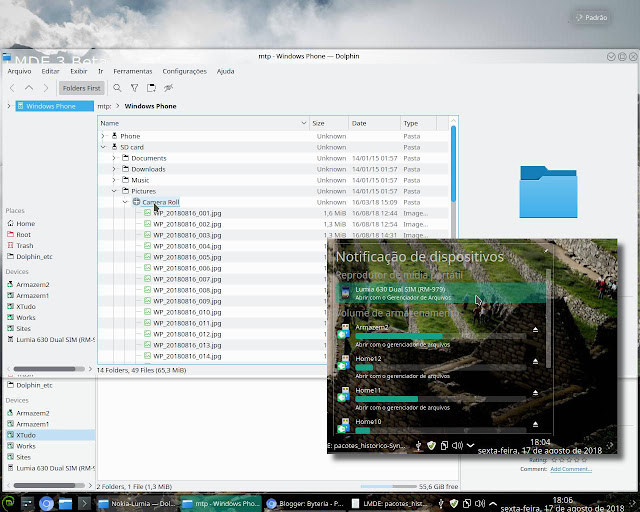Screen dimensions: 640x512
Task: Click the Armazem2 capacity bar in notifier
Action: point(440,336)
